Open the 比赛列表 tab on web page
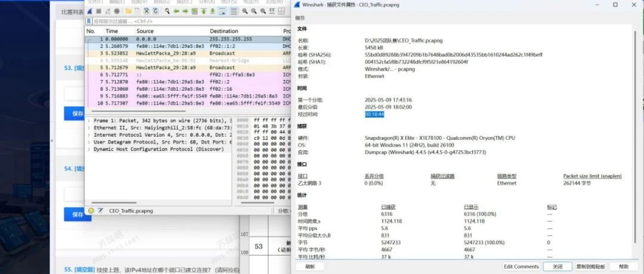The width and height of the screenshot is (644, 274). pyautogui.click(x=72, y=13)
